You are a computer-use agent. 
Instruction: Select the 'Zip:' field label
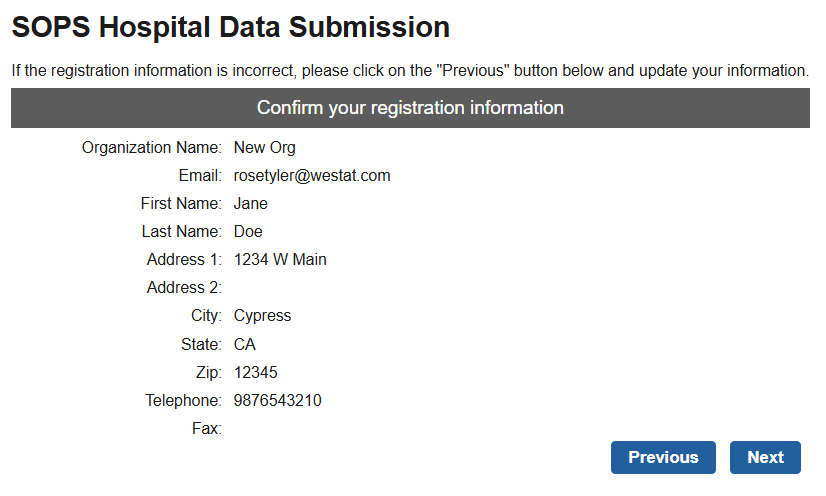point(208,373)
